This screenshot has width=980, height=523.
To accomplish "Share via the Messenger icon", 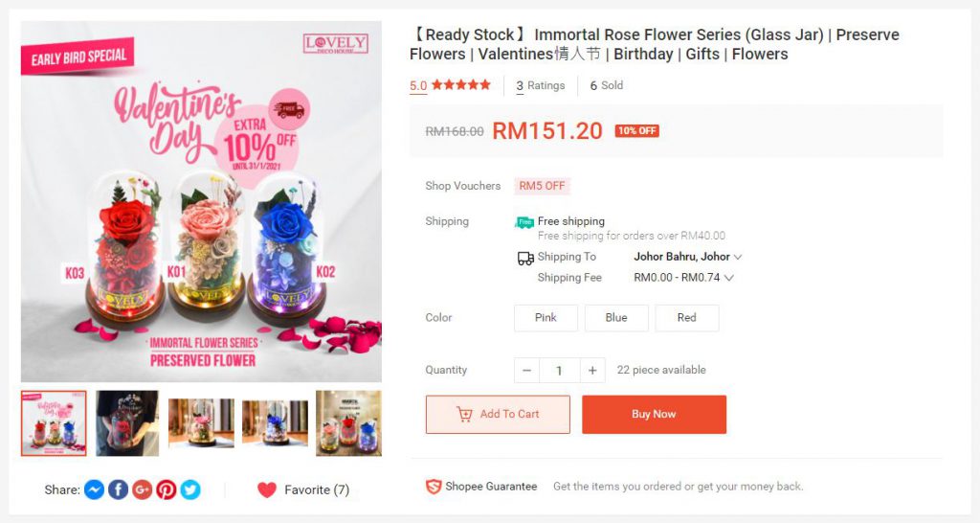I will [95, 489].
